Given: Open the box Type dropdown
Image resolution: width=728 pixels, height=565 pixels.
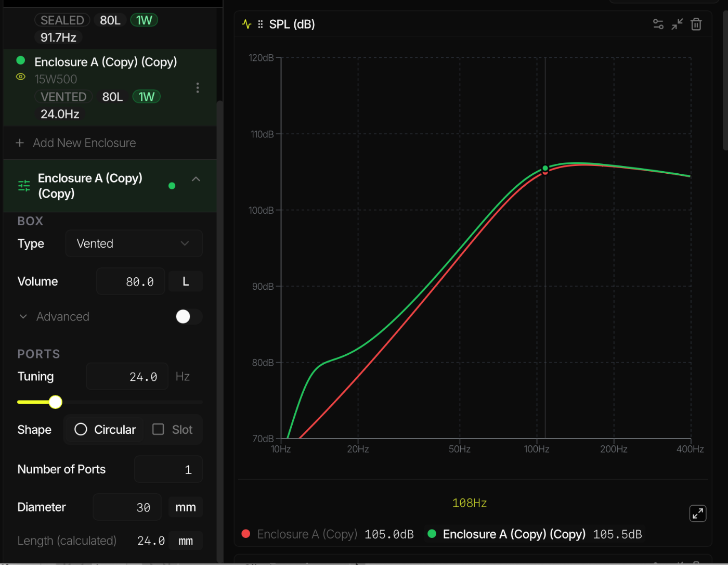Looking at the screenshot, I should point(134,243).
